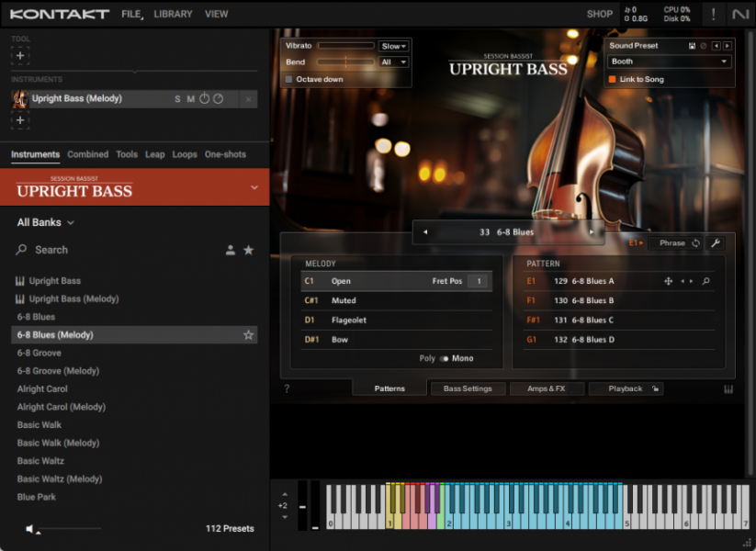The height and width of the screenshot is (551, 756).
Task: Click the phrase reset/cycle icon beside Phrase button
Action: [x=695, y=242]
